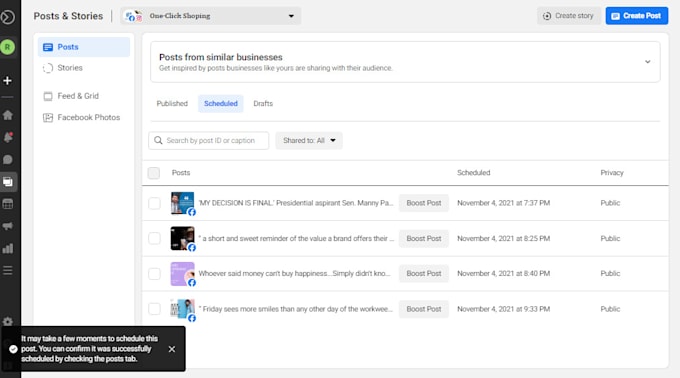Select Posts in the left menu
This screenshot has height=378, width=680.
84,47
